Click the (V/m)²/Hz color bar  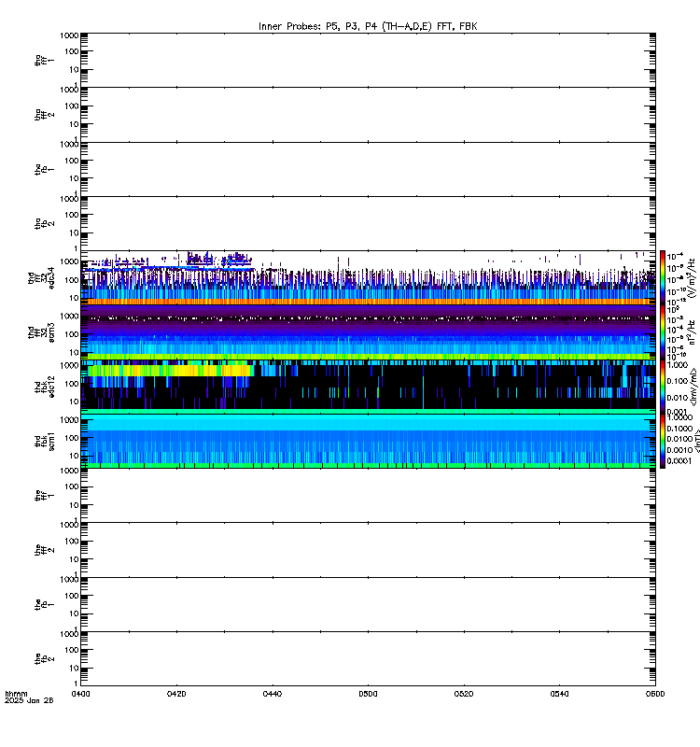[663, 277]
